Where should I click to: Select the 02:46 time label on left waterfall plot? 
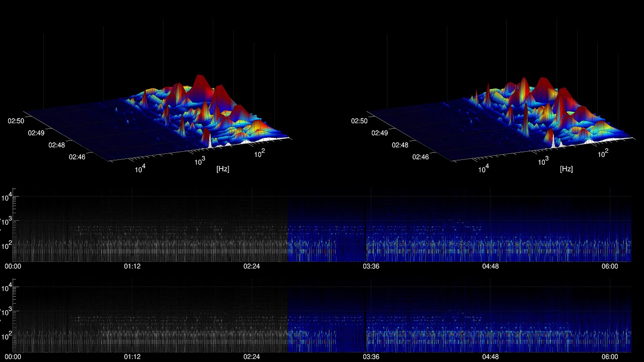pos(77,157)
